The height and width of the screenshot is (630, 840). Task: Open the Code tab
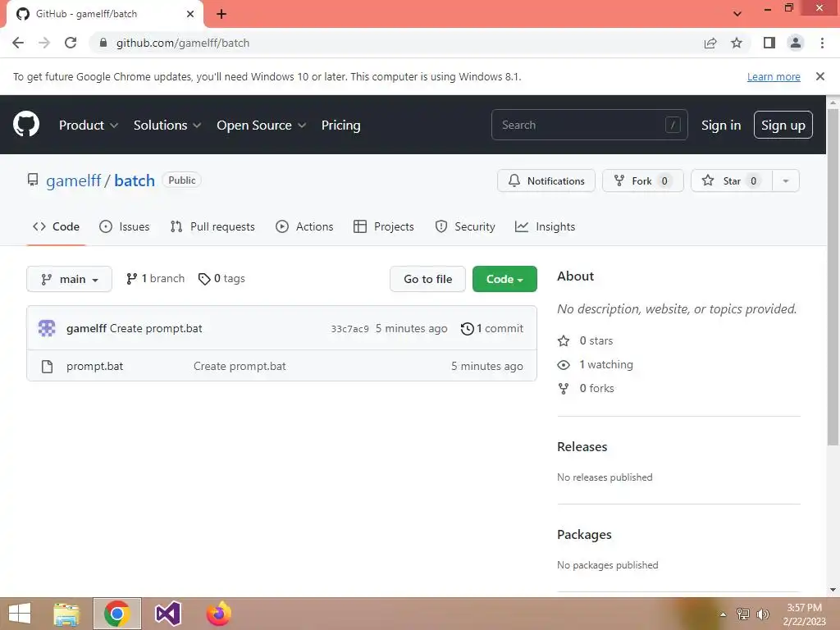tap(57, 226)
